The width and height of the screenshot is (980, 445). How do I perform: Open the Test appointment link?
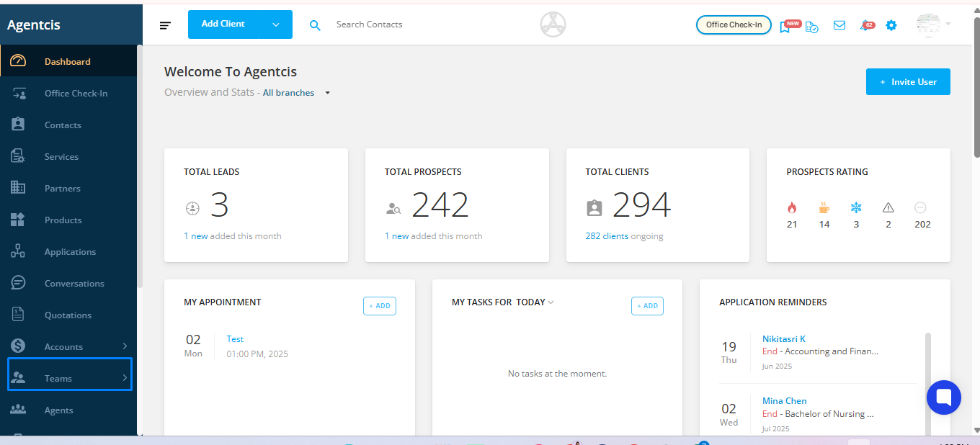[x=235, y=339]
